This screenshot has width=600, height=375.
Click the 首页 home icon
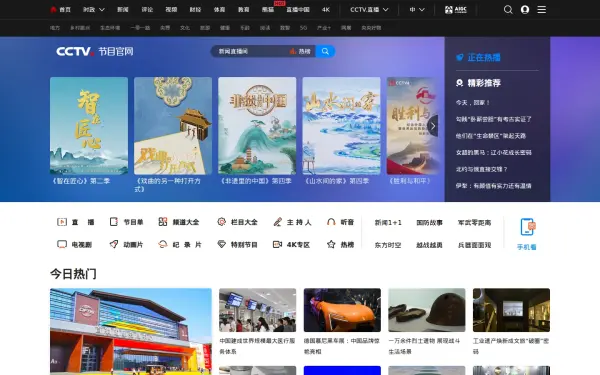pos(54,10)
